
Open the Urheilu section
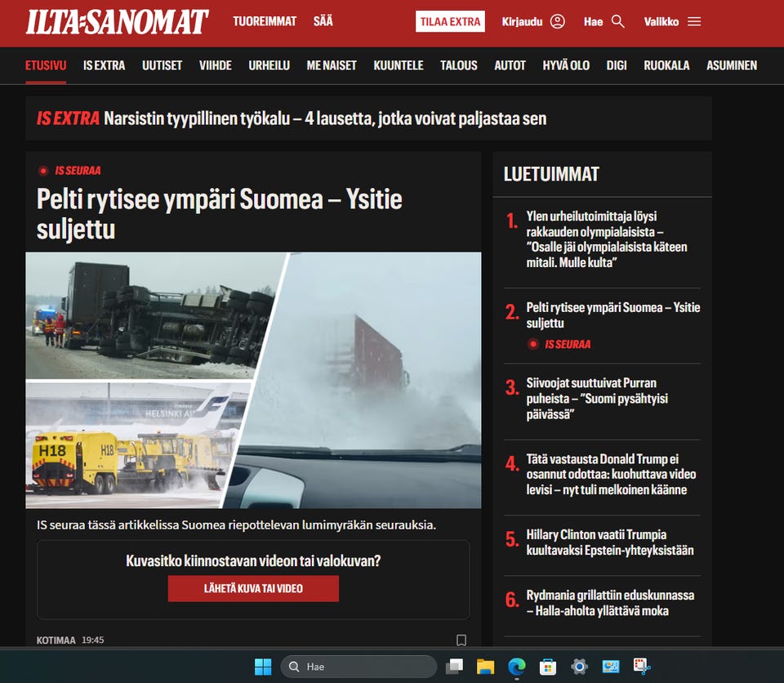coord(269,65)
